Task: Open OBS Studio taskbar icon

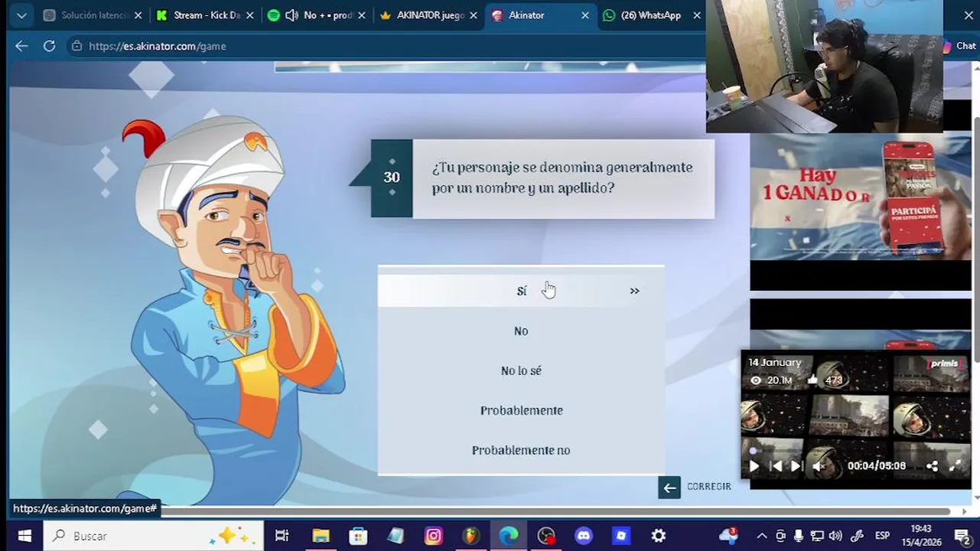Action: point(546,536)
